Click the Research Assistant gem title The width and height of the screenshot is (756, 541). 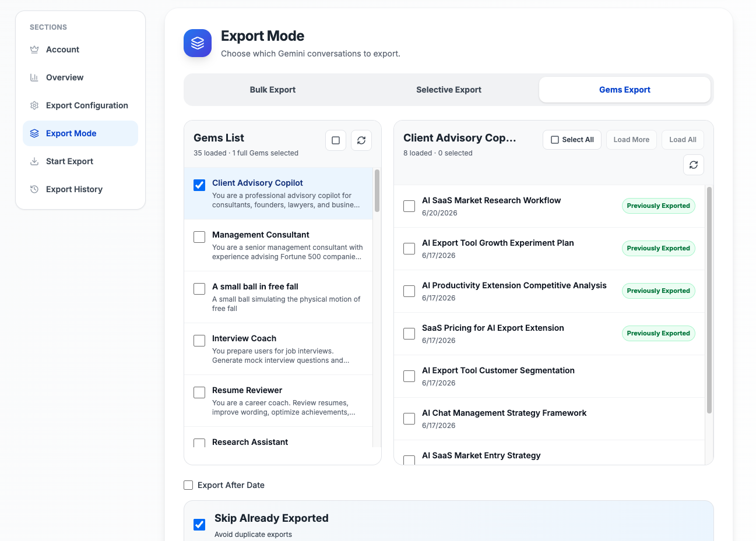250,442
